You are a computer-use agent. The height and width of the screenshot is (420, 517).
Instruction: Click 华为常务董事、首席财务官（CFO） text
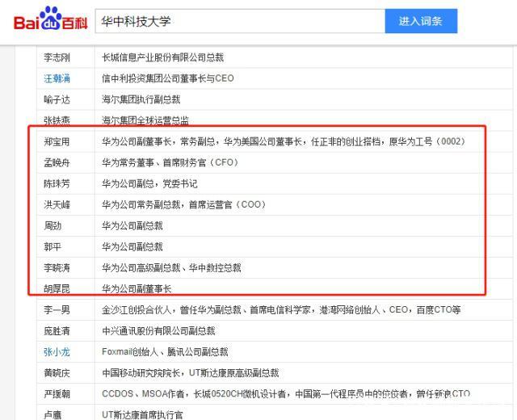click(x=170, y=163)
